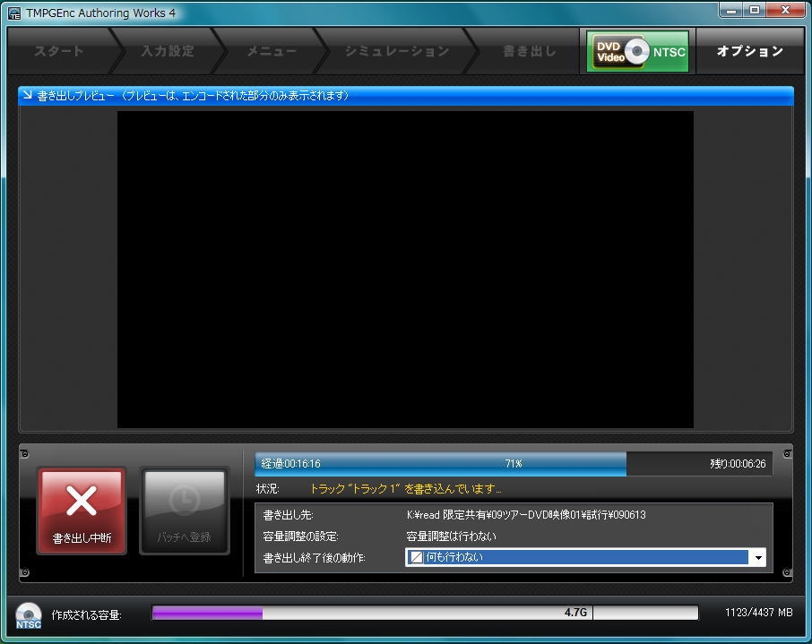
Task: Click the TMPGEnc app icon in title bar
Action: (14, 13)
